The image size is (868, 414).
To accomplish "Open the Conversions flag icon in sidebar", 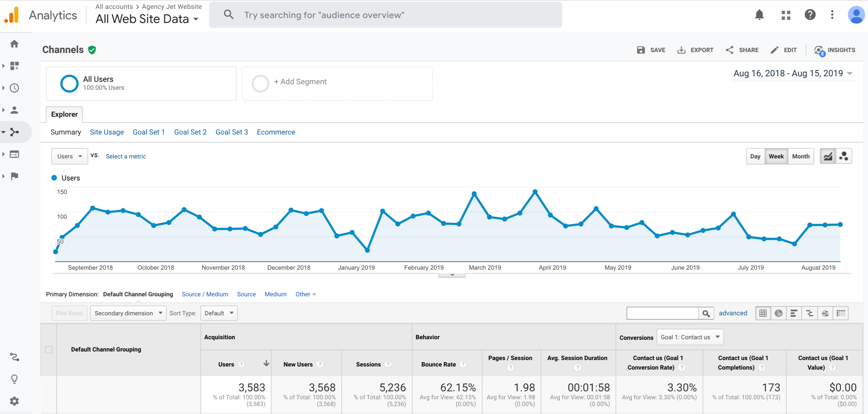I will (x=14, y=176).
